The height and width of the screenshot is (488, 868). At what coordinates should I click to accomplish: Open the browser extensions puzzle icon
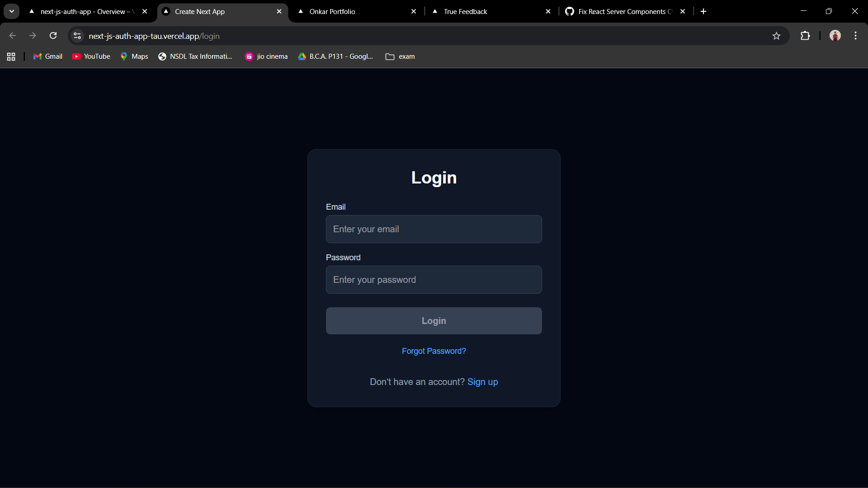coord(805,36)
